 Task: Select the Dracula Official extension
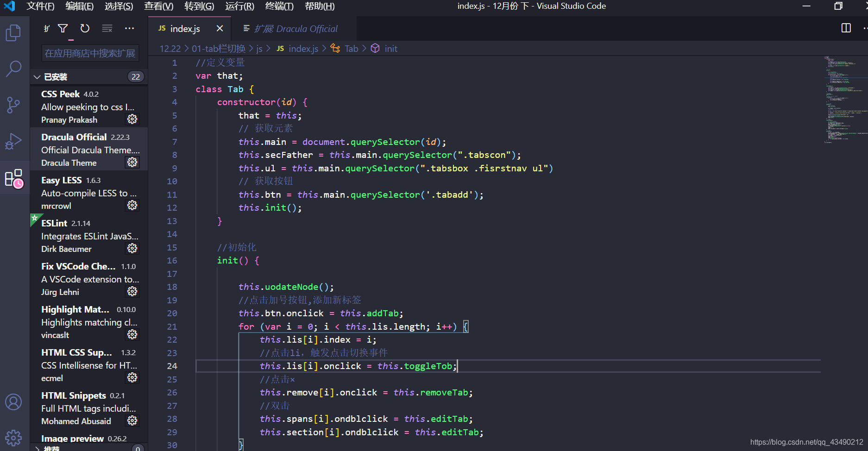pyautogui.click(x=89, y=150)
